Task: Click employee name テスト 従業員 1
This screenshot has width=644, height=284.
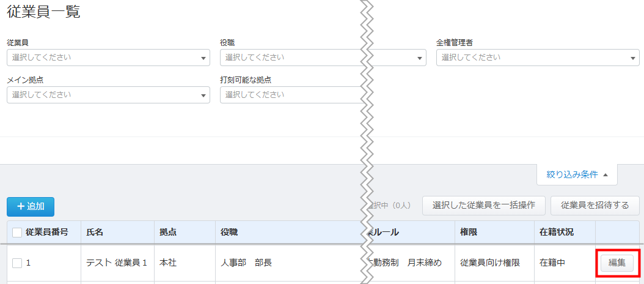Action: click(117, 263)
